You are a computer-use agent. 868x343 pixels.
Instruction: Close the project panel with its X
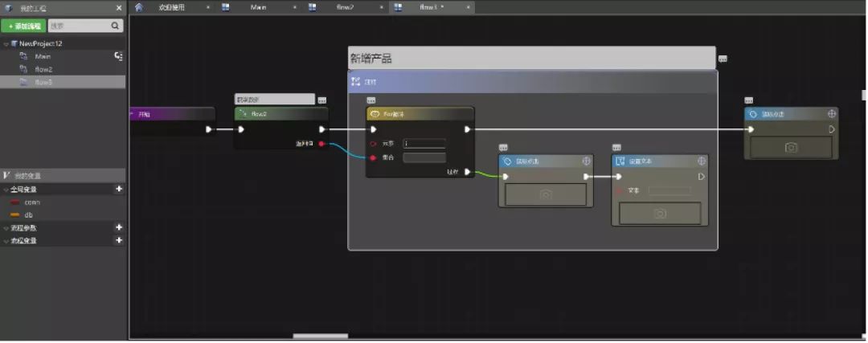click(x=119, y=8)
